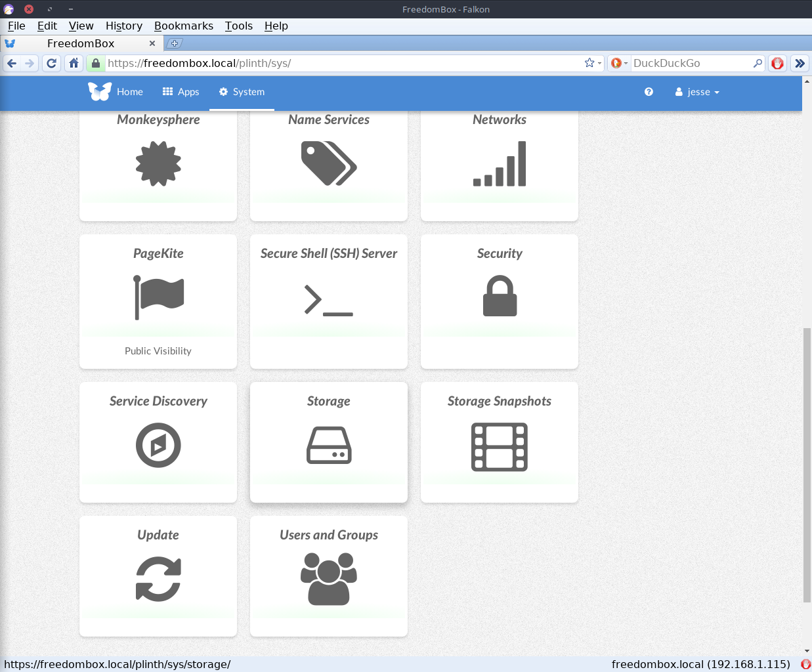Open a new tab with plus button

(x=174, y=43)
